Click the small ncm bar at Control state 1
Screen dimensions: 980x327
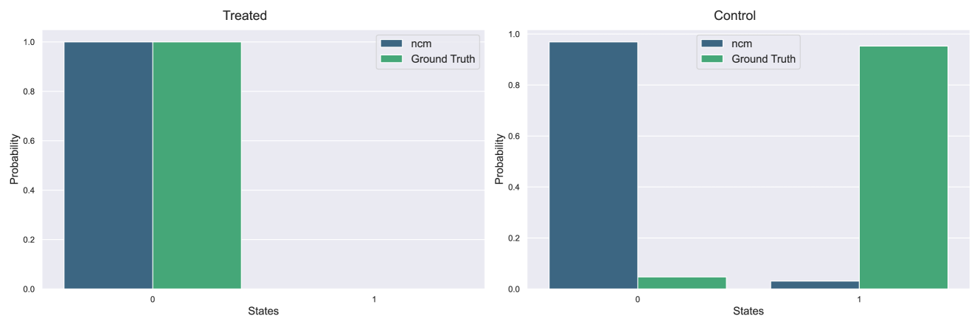point(815,285)
